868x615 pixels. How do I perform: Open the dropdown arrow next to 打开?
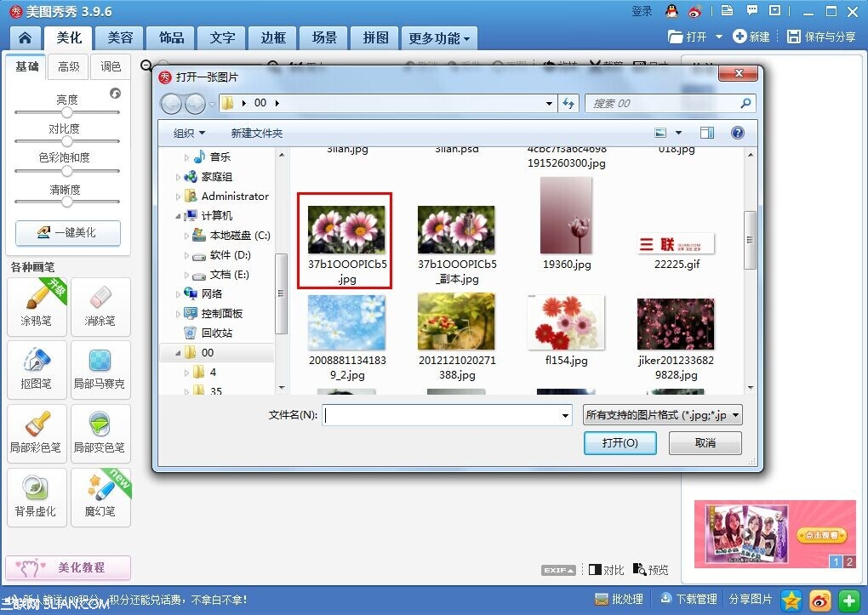(719, 37)
